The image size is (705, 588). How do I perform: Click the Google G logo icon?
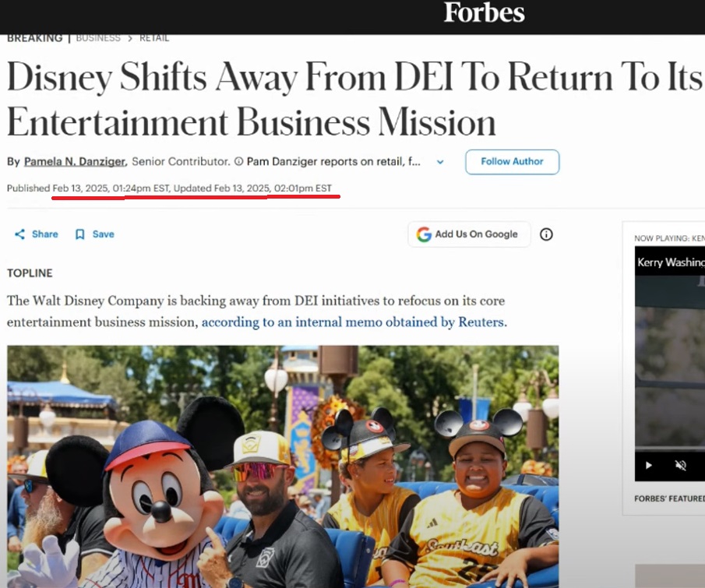(x=424, y=234)
